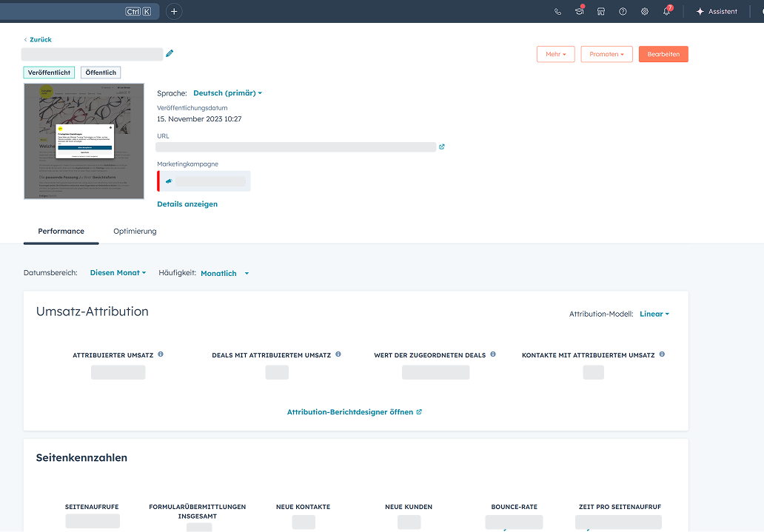Open the Deutsch (primär) language dropdown
Viewport: 764px width, 532px height.
(x=227, y=93)
